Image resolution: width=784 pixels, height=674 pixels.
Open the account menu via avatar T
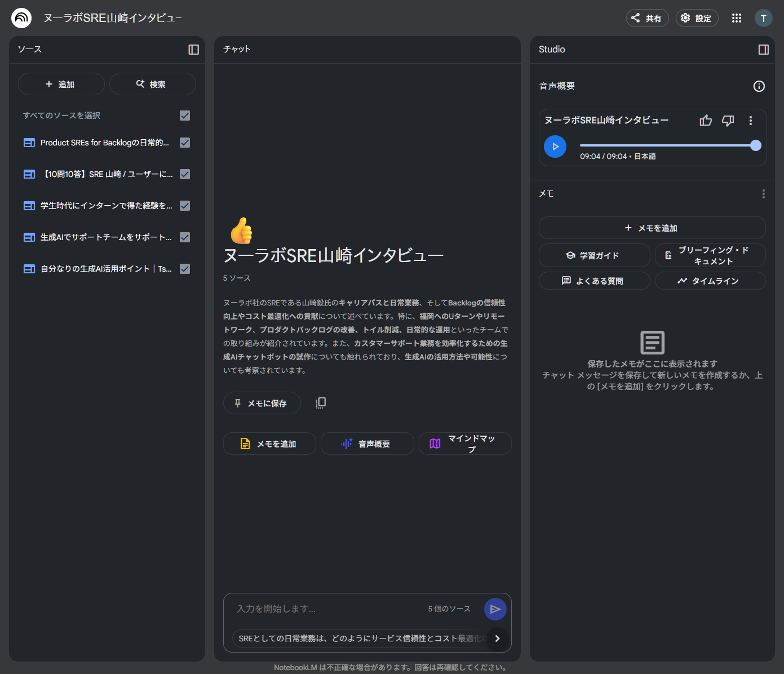coord(763,17)
